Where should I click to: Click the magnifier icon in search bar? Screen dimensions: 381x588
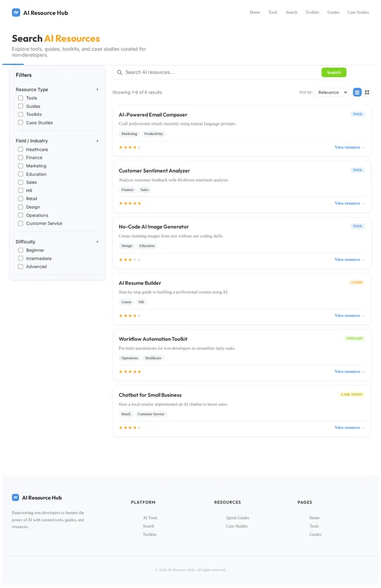coord(120,72)
